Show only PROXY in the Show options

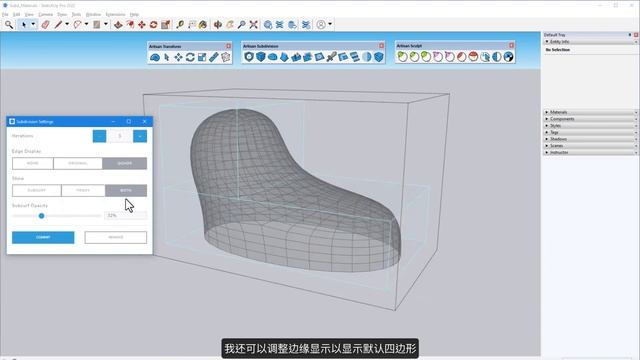coord(83,191)
